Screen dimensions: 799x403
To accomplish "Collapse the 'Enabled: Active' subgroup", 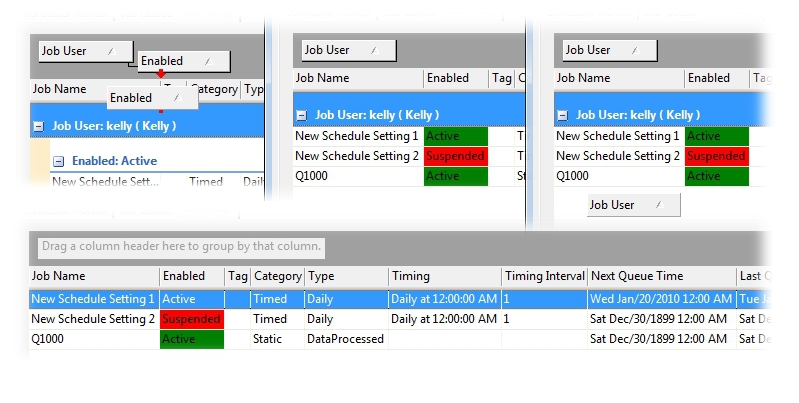I will 59,160.
